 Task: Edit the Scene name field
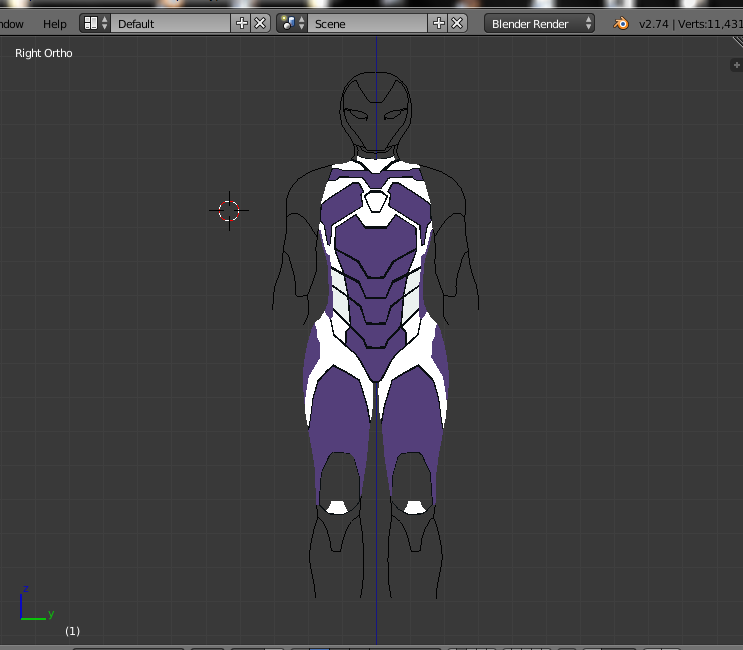click(368, 23)
